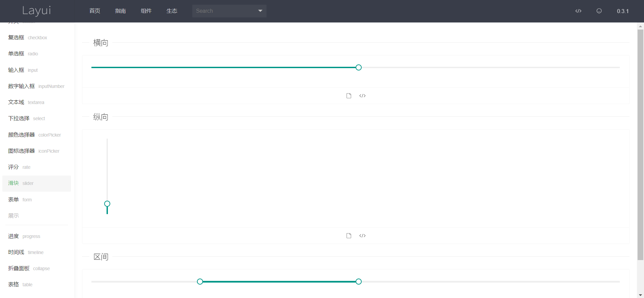Select 滑块 slider in sidebar
This screenshot has height=298, width=644.
click(x=37, y=183)
